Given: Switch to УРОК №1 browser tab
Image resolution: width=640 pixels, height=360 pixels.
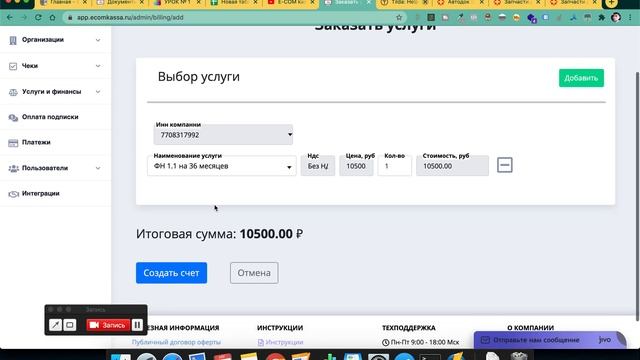Looking at the screenshot, I should [177, 3].
